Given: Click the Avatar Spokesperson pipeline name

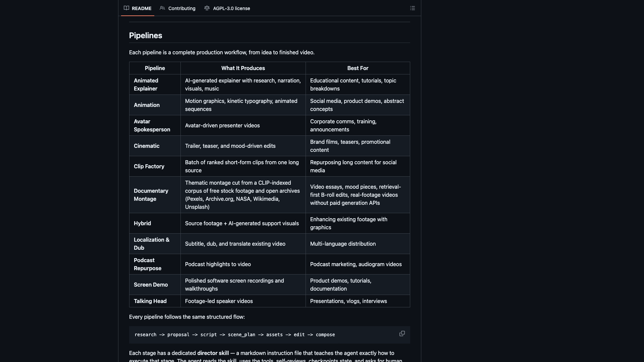Looking at the screenshot, I should pyautogui.click(x=152, y=125).
